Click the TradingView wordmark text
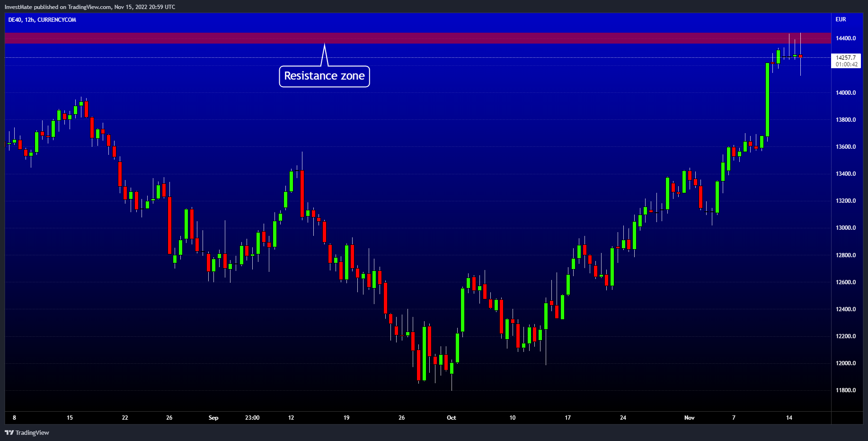Viewport: 868px width, 441px height. 32,432
